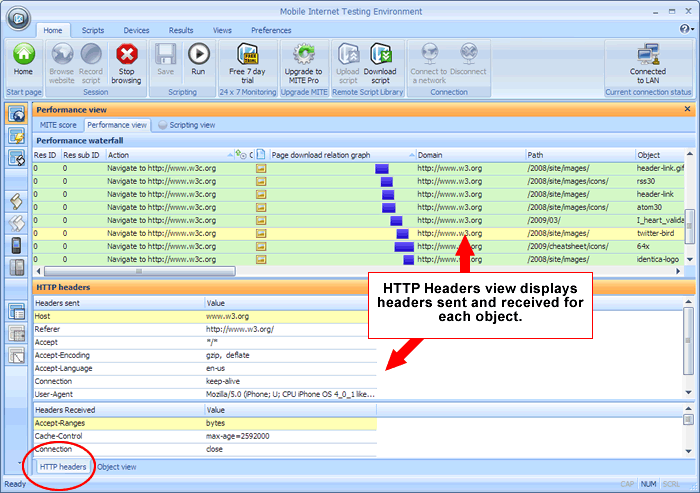
Task: Click the Record script icon
Action: coord(91,54)
